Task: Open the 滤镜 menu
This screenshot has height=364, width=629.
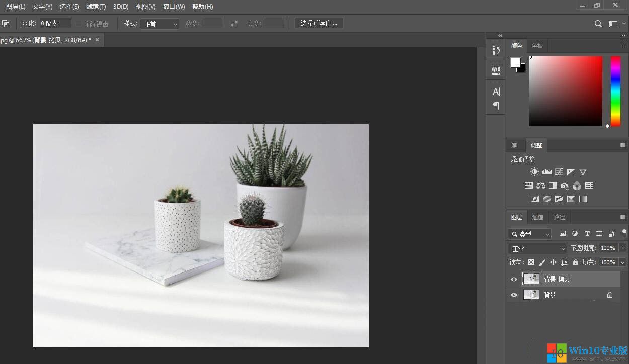Action: (x=96, y=6)
